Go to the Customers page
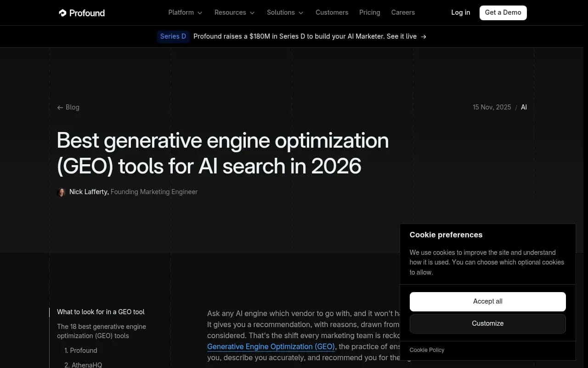 [332, 12]
